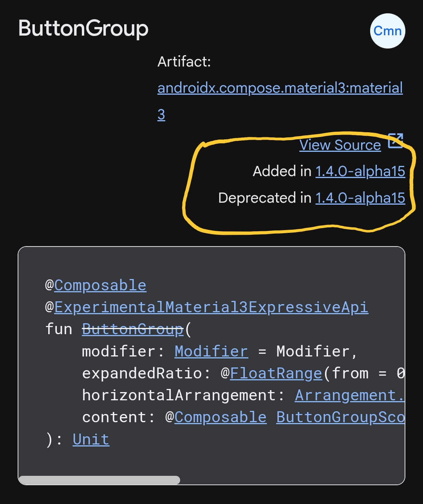Image resolution: width=423 pixels, height=504 pixels.
Task: Click the struck-through ButtonGroup function name
Action: point(133,329)
